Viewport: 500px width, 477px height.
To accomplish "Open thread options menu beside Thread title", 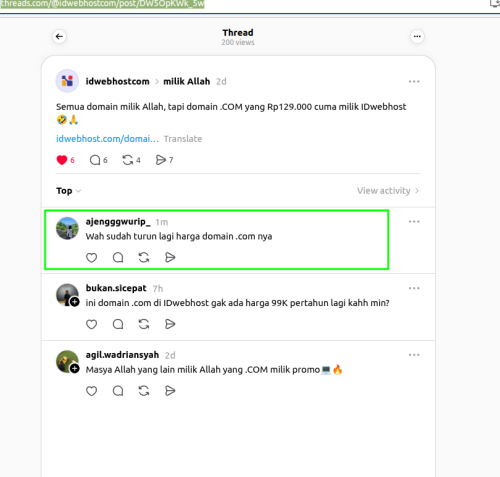I will click(417, 36).
